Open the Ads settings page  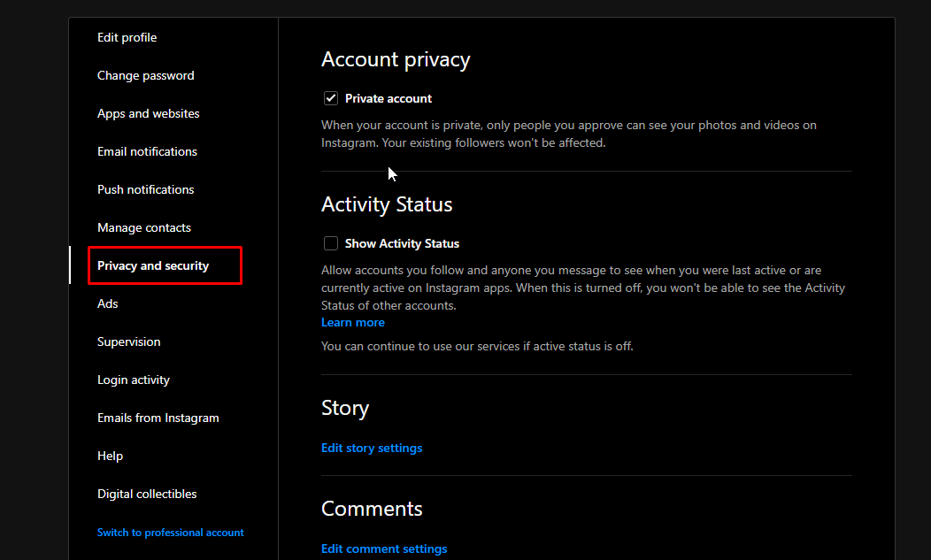(x=107, y=303)
